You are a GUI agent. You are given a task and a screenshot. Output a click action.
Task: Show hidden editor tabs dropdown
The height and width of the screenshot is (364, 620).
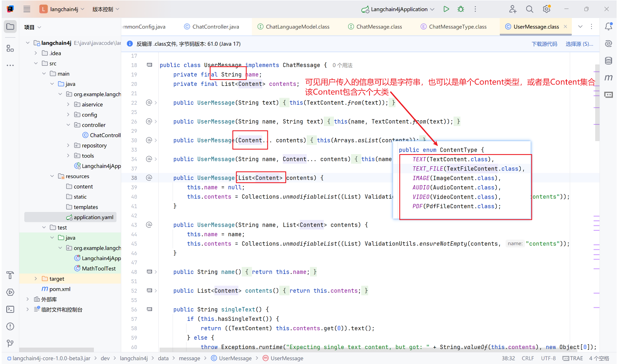(x=580, y=26)
